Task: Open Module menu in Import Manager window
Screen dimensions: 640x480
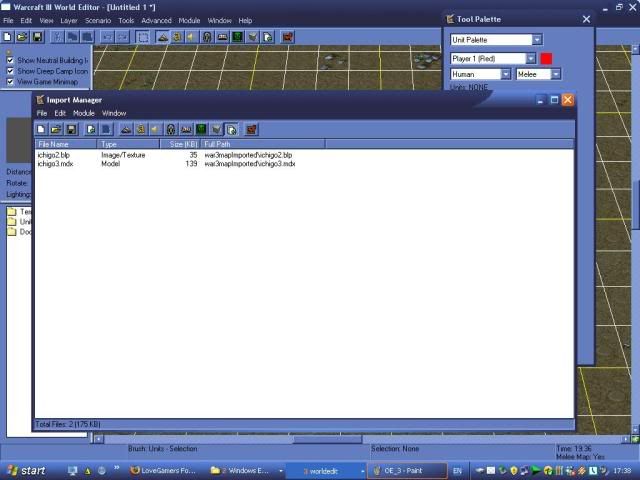Action: pos(84,113)
